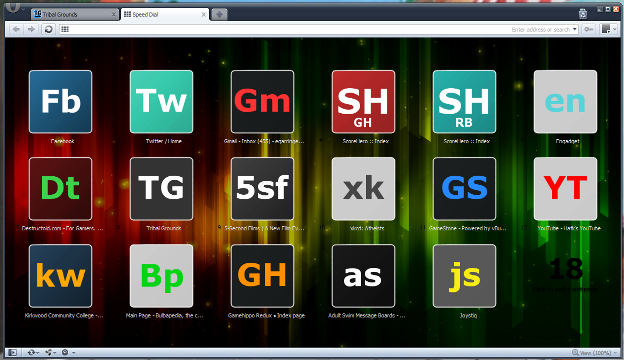
Task: Open the Destructoid 'Dt' speed dial tile
Action: coord(60,189)
